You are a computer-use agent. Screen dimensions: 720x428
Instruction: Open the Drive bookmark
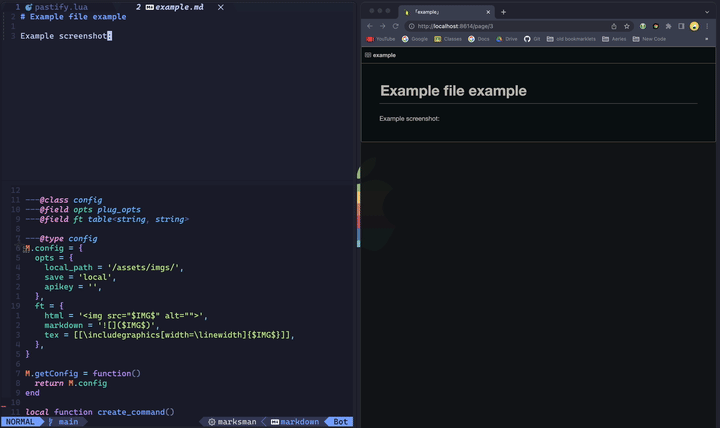click(x=506, y=39)
